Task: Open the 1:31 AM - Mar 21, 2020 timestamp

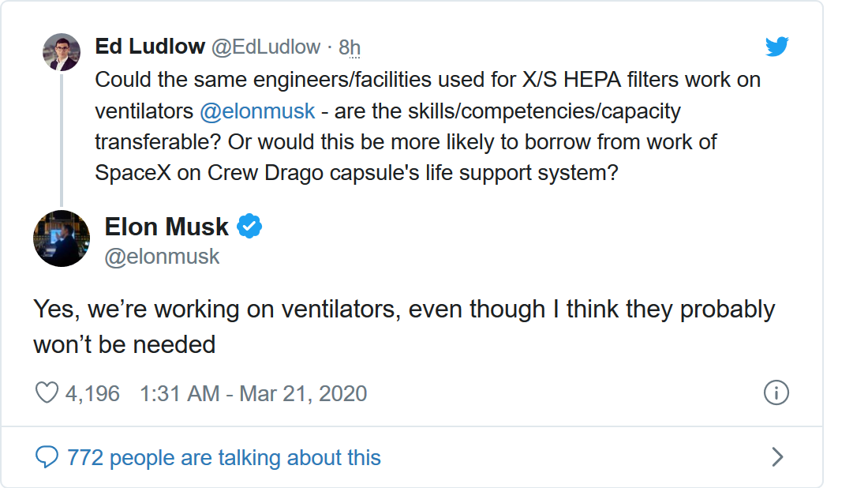Action: [x=253, y=393]
